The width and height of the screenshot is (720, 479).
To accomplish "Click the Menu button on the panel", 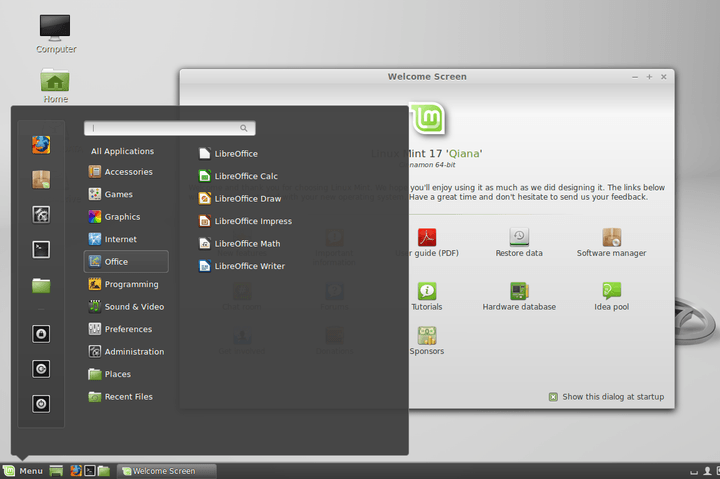I will 23,471.
